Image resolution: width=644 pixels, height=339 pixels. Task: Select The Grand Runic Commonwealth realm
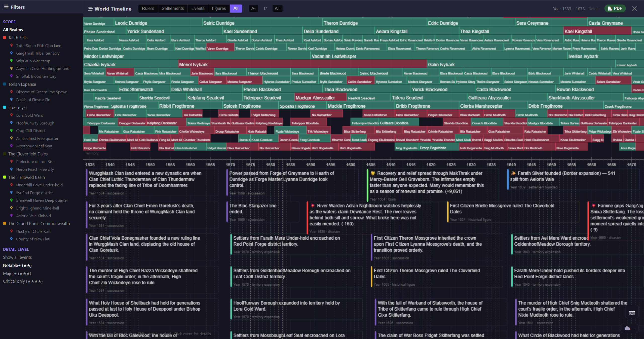click(x=39, y=223)
